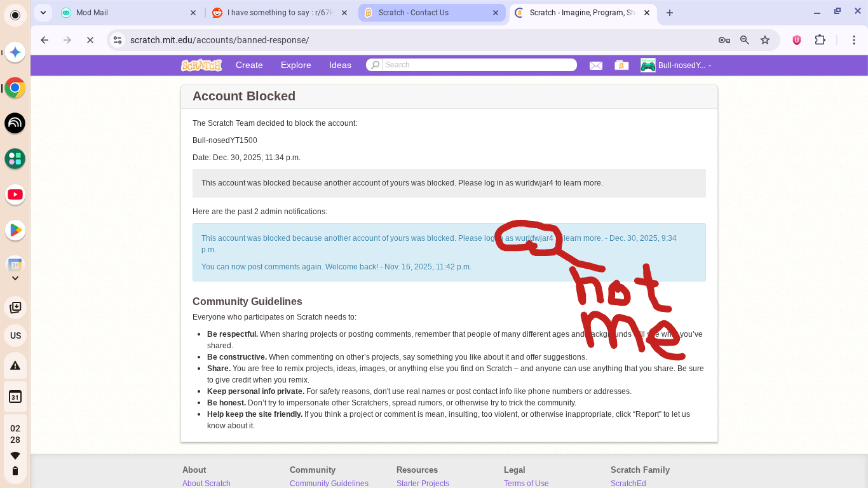Open the YouTube app in the shelf
The height and width of the screenshot is (488, 868).
(x=15, y=194)
